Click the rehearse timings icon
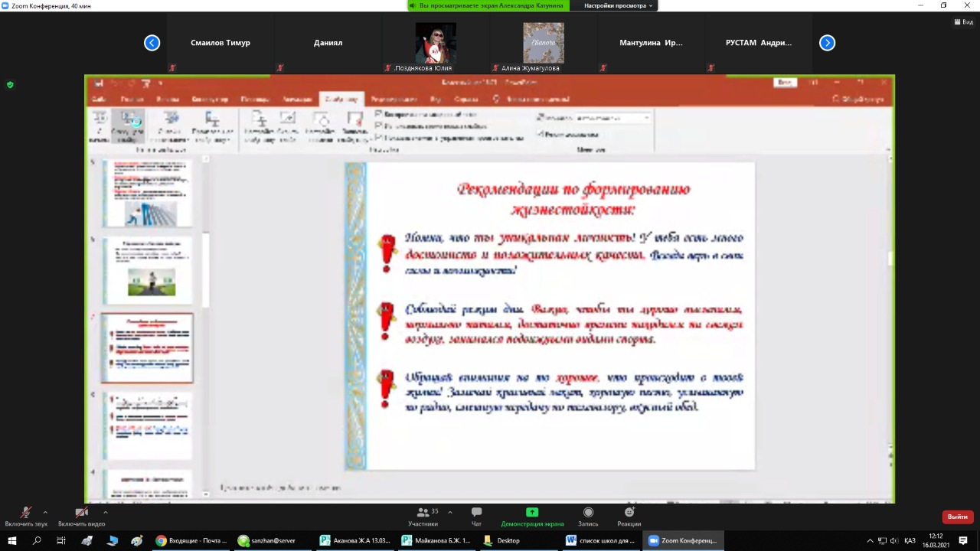The width and height of the screenshot is (980, 551). [321, 126]
